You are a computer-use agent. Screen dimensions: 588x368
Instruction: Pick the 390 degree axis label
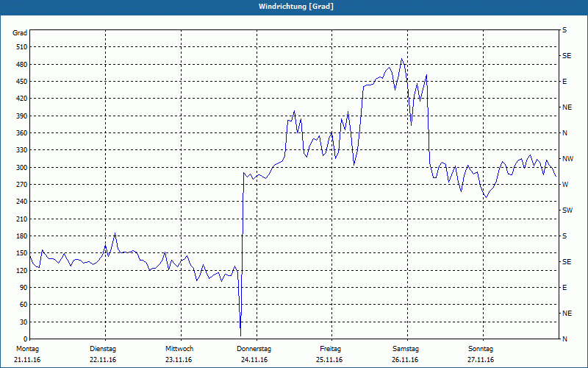coord(22,116)
